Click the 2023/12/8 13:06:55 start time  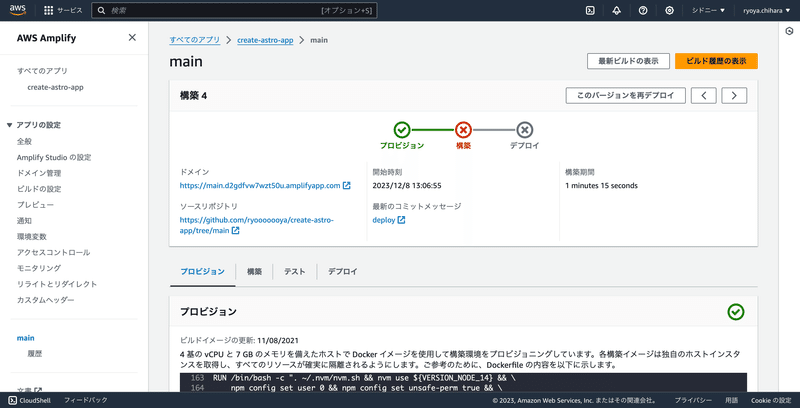pos(407,186)
